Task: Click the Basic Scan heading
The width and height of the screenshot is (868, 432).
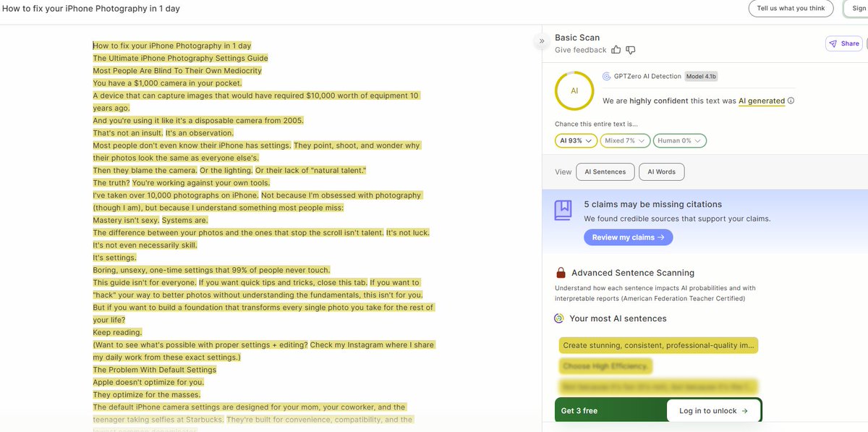Action: coord(577,38)
